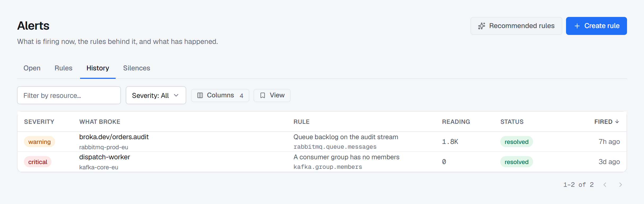The width and height of the screenshot is (644, 204).
Task: Sort by the Reading column header
Action: tap(456, 122)
